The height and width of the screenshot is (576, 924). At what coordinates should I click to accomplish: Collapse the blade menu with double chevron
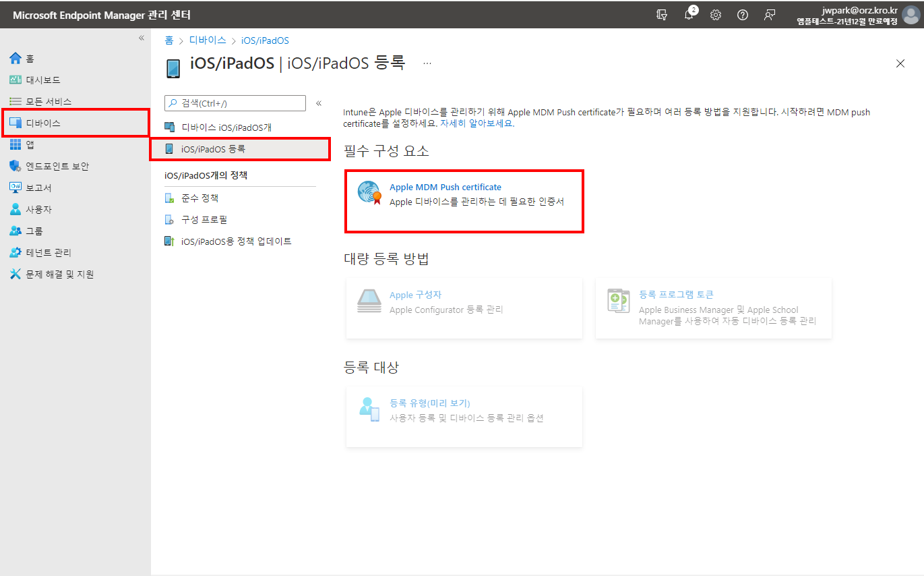[x=319, y=103]
